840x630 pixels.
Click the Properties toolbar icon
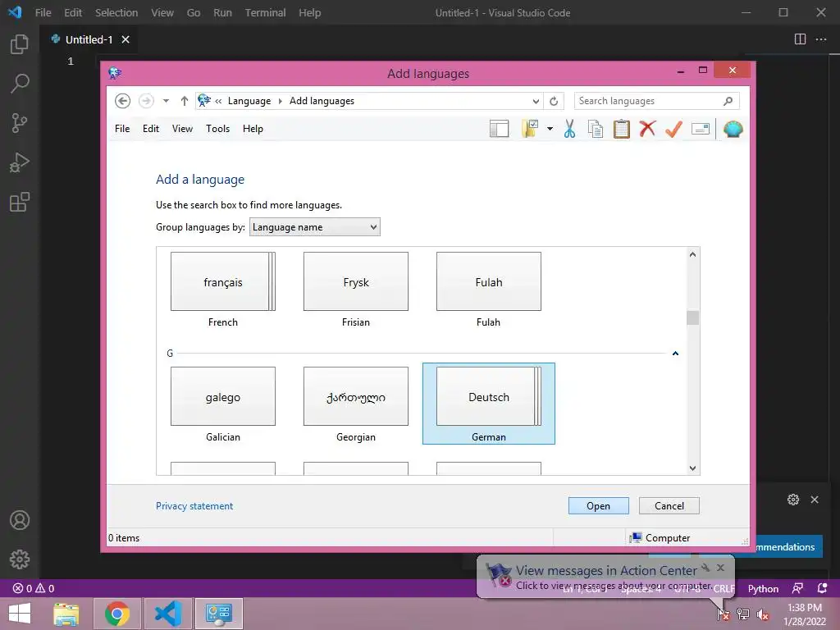pyautogui.click(x=701, y=129)
